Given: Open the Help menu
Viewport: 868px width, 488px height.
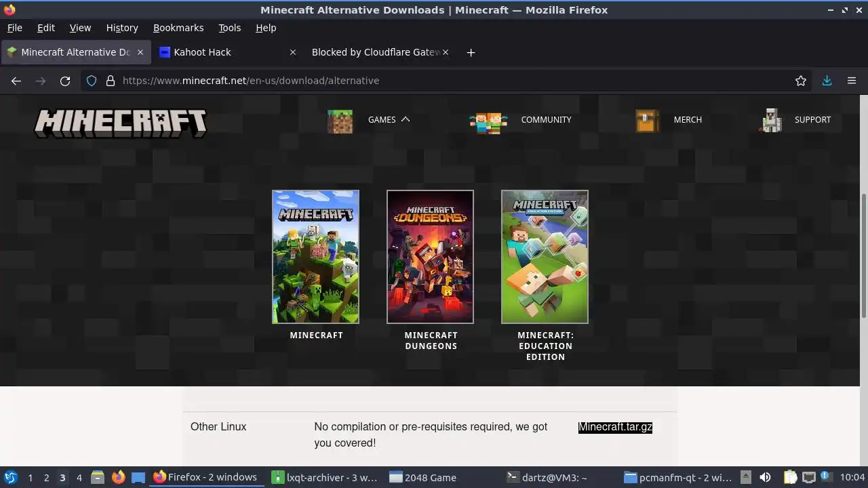Looking at the screenshot, I should (x=266, y=28).
